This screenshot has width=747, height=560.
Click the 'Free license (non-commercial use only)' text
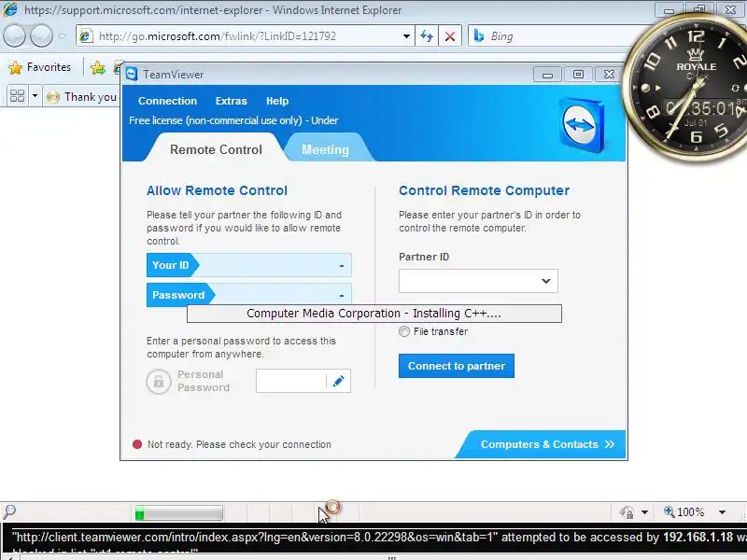pos(216,120)
